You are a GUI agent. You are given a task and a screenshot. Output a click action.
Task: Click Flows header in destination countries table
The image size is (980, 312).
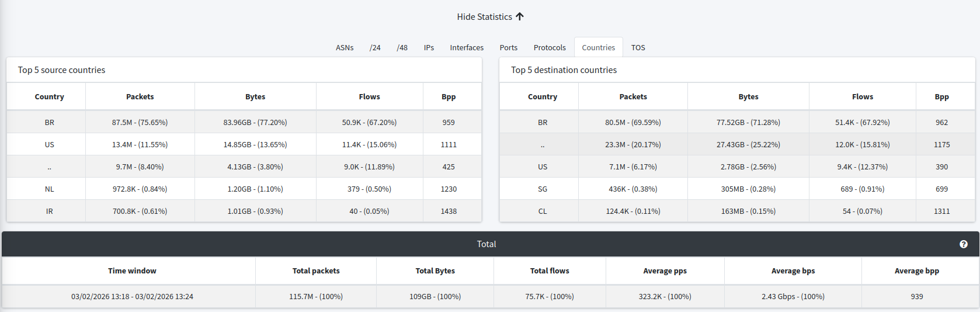[x=863, y=96]
